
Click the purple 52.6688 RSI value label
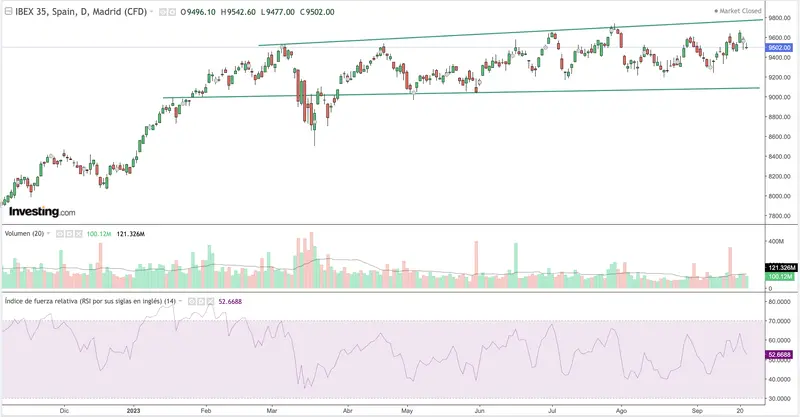point(781,354)
